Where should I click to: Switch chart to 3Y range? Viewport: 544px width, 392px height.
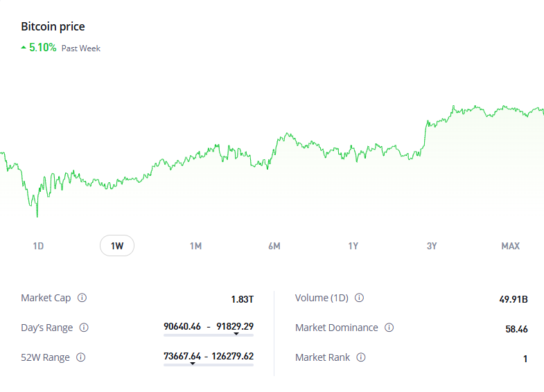coord(432,246)
